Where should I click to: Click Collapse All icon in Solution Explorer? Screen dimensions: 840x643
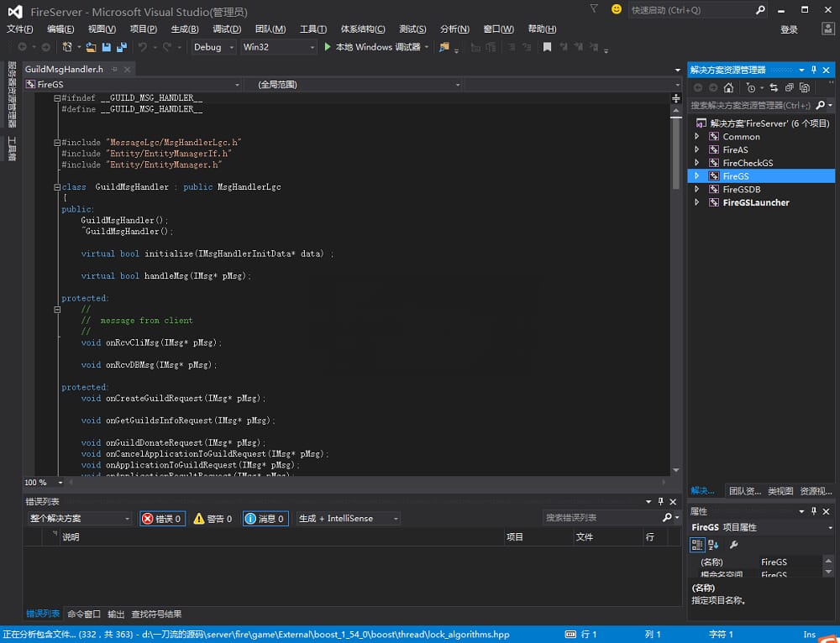click(789, 87)
